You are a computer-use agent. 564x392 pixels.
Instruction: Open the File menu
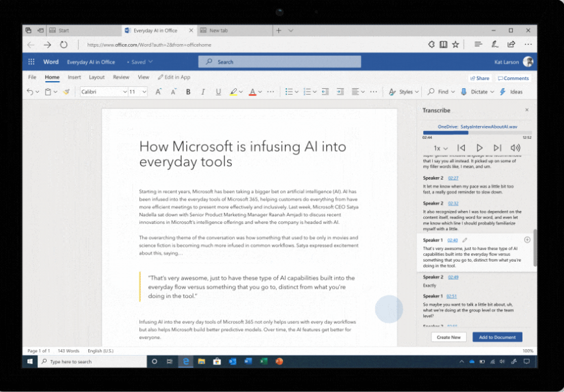(x=32, y=77)
